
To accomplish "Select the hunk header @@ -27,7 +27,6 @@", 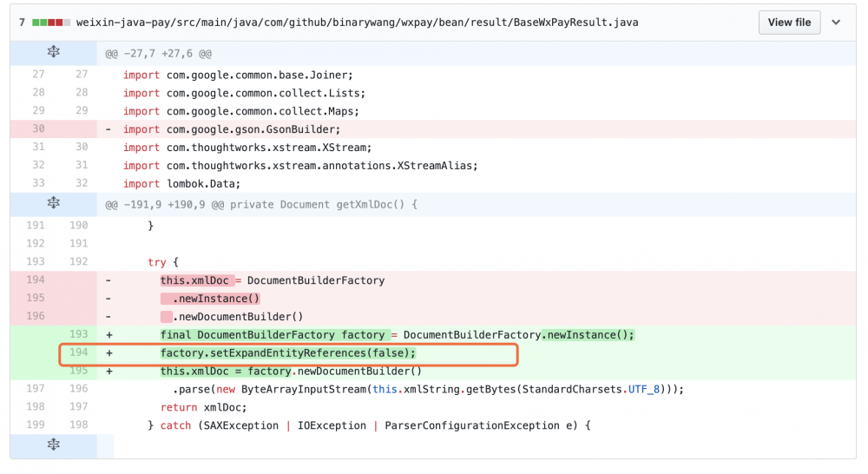I will [x=158, y=54].
